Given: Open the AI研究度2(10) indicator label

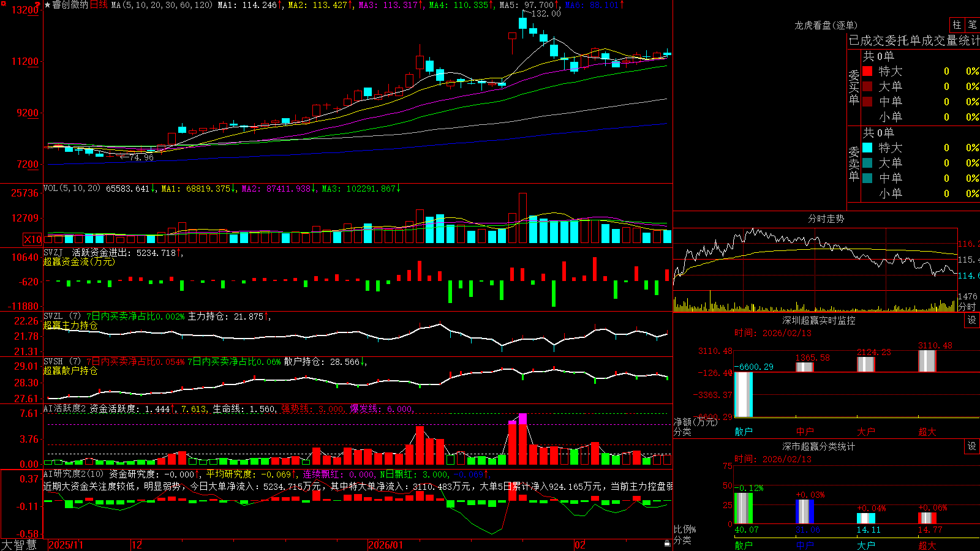Looking at the screenshot, I should (x=73, y=474).
